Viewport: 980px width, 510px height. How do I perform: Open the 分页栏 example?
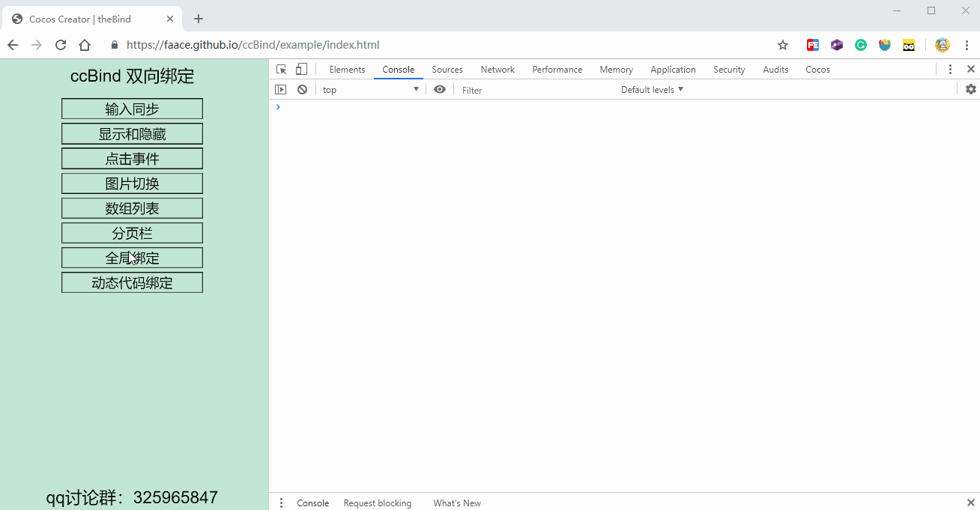[132, 233]
